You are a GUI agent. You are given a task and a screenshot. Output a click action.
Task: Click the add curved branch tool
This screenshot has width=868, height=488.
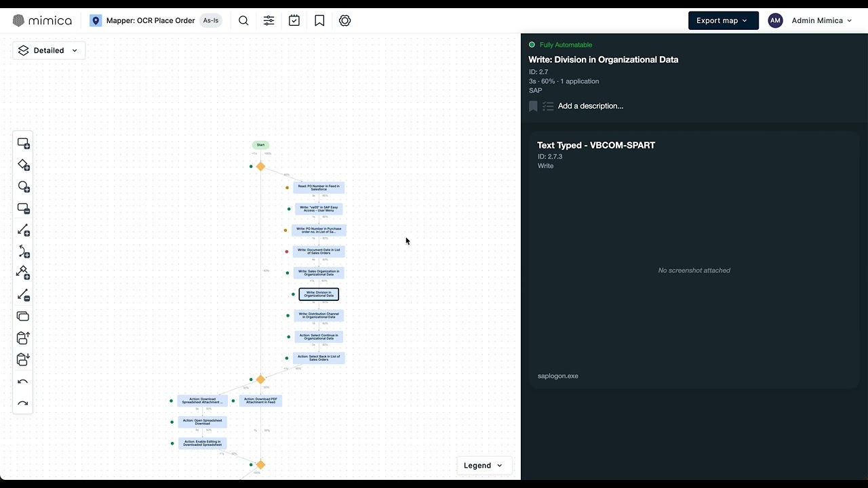click(x=23, y=251)
